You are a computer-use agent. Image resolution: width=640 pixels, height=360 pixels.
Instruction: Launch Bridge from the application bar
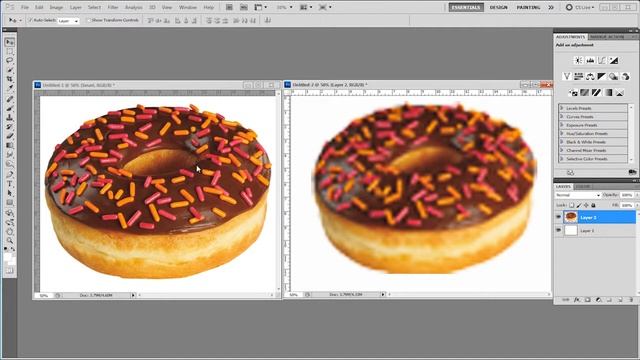tap(229, 7)
